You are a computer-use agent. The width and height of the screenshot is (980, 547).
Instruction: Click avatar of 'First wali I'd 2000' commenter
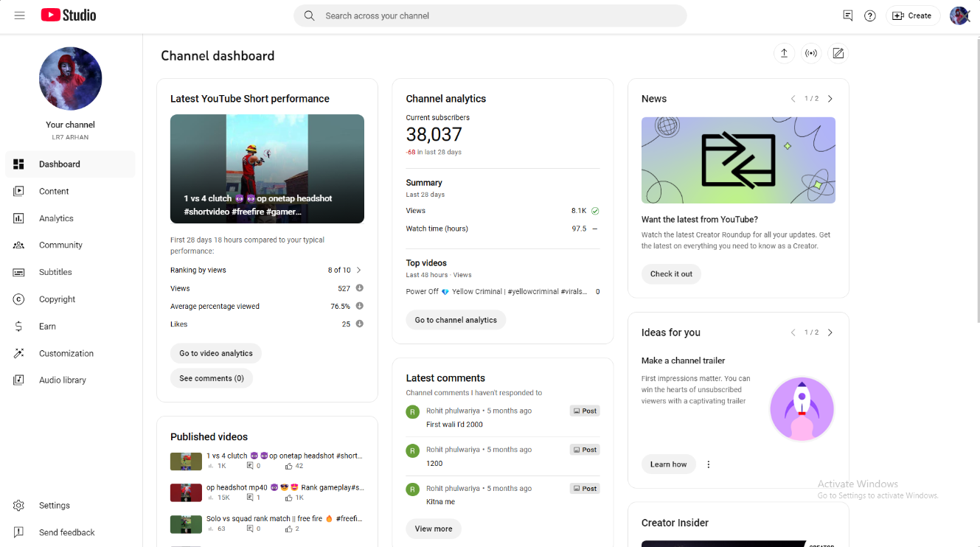click(413, 411)
